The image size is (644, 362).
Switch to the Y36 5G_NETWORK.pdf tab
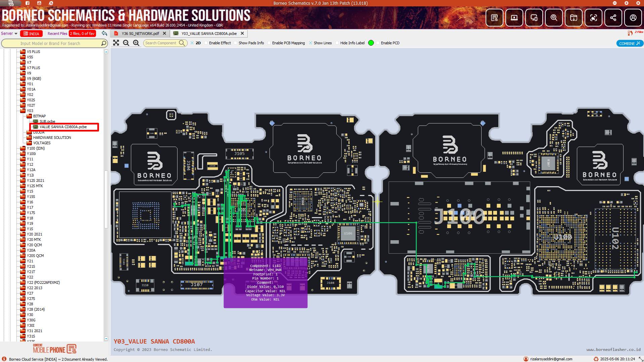tap(140, 34)
